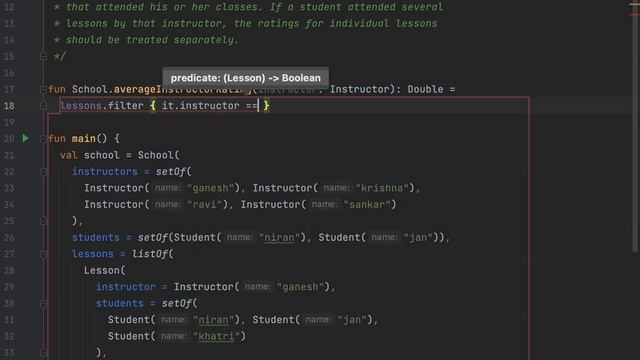
Task: Click the students named argument on line 30
Action: (x=120, y=303)
